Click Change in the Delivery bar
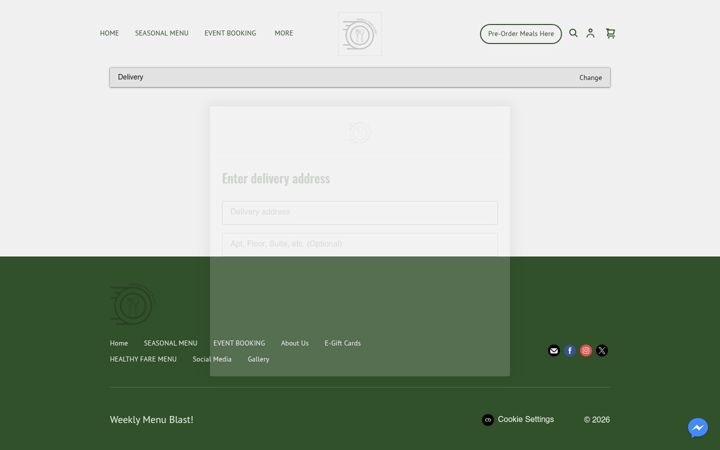 591,78
